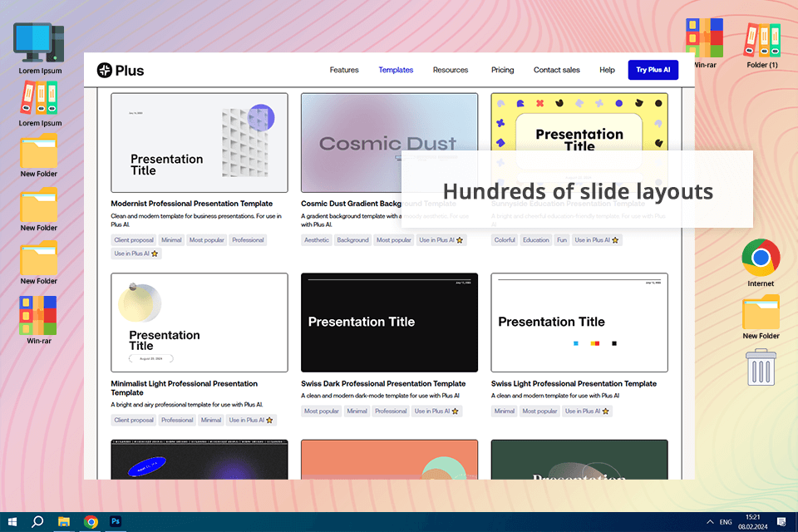Viewport: 798px width, 532px height.
Task: Go to the Pricing page
Action: coord(502,70)
